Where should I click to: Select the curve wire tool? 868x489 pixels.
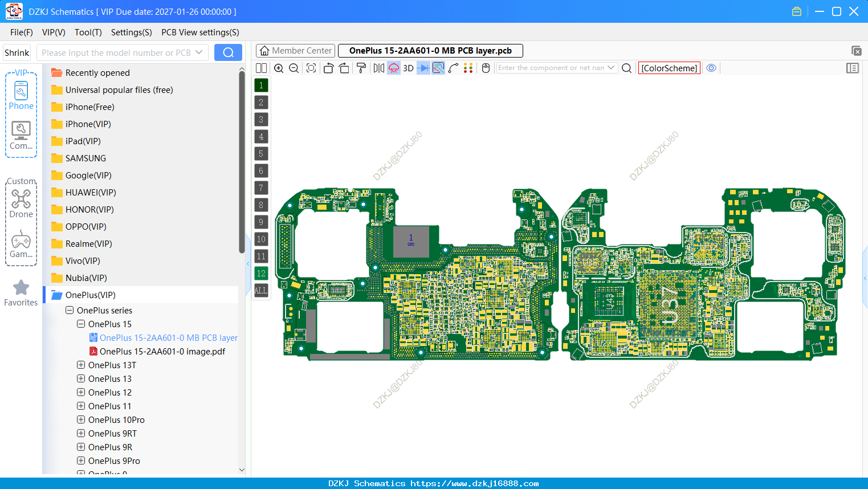[x=454, y=68]
